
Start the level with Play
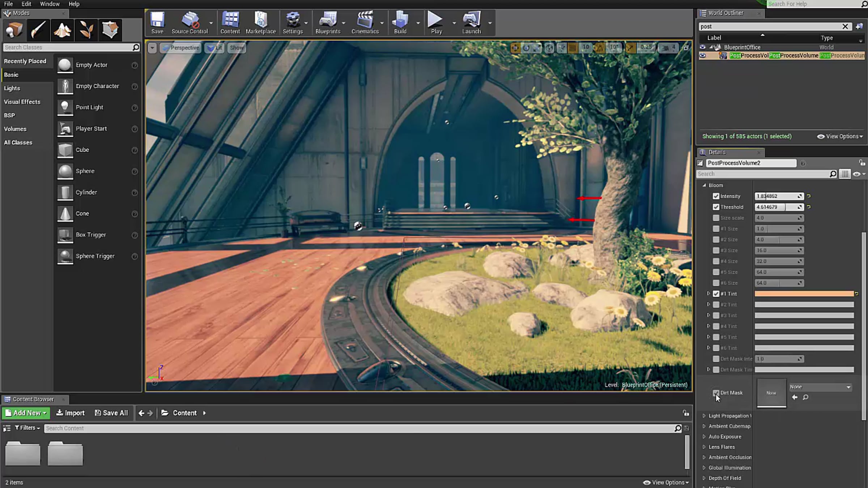(x=435, y=22)
